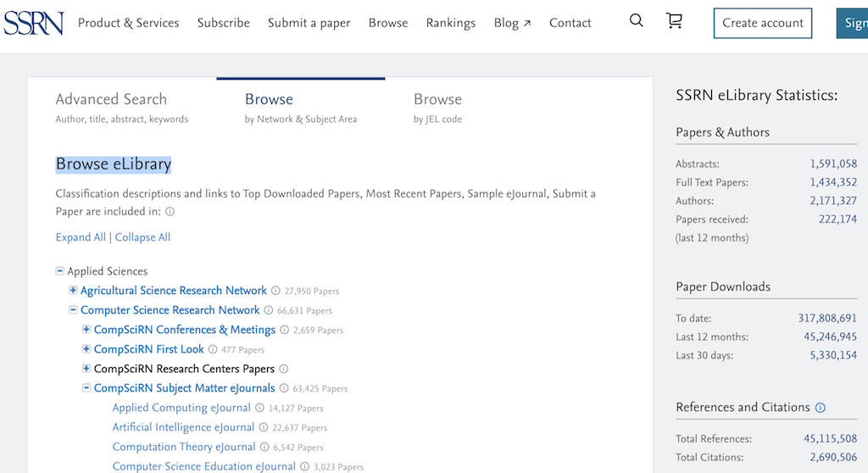
Task: Open Computer Science Education eJournal link
Action: point(203,466)
